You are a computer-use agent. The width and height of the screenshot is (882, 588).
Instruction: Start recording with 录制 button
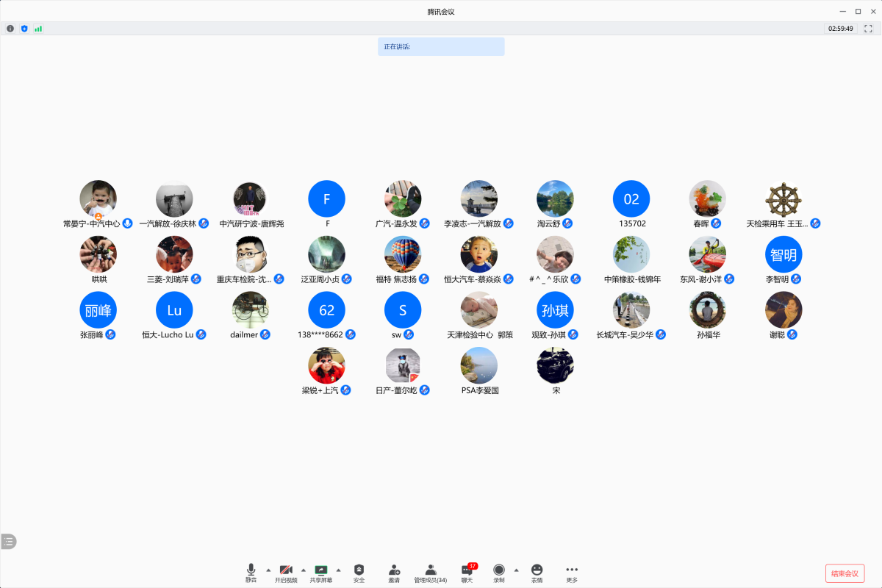tap(499, 573)
